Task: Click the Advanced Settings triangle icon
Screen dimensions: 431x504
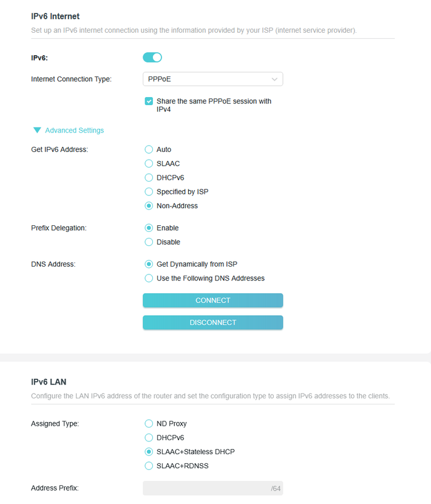Action: [37, 131]
